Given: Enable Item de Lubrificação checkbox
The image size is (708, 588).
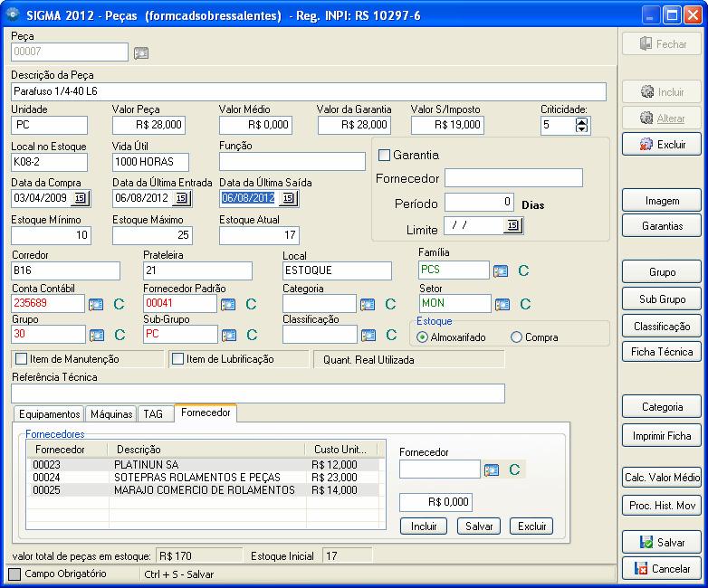Looking at the screenshot, I should 177,359.
